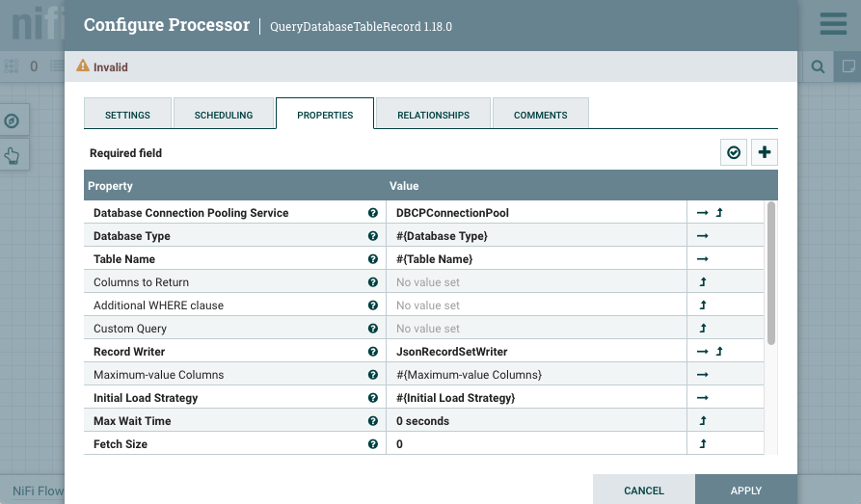Click help icon beside Table Name
861x504 pixels.
372,259
